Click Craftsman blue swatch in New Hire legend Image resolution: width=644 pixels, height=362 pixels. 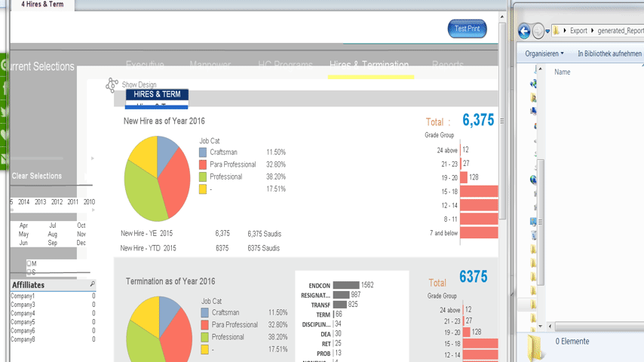tap(203, 152)
